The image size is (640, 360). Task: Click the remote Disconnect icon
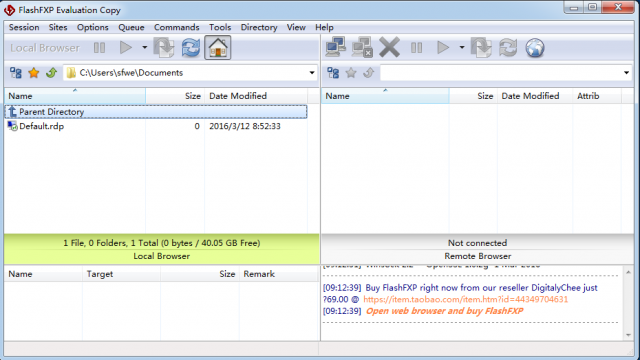362,47
